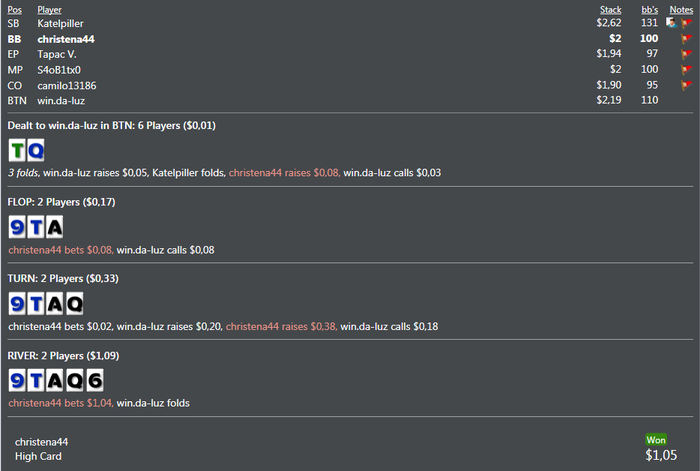Screen dimensions: 700x471
Task: Sort players by the Stack header
Action: 610,9
